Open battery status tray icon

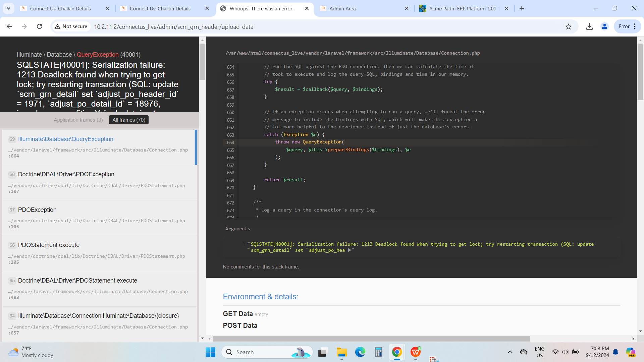click(576, 352)
